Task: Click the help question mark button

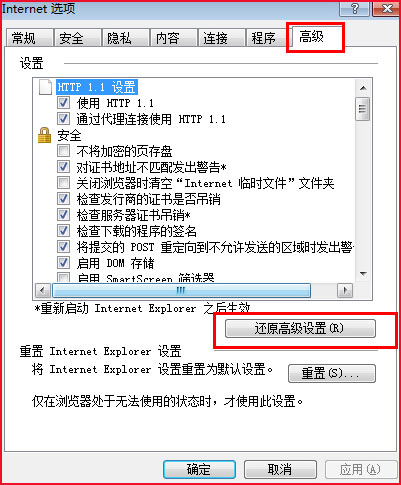Action: tap(354, 9)
